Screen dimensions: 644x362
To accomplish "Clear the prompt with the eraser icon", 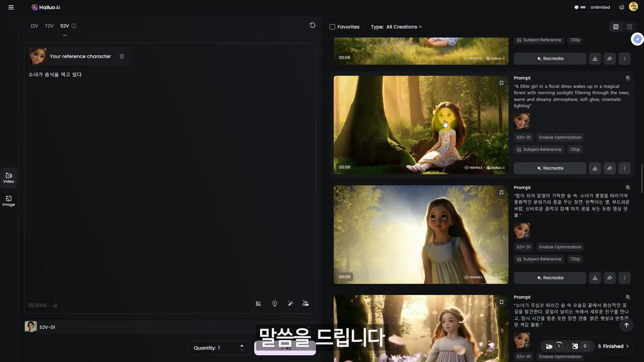I will [55, 305].
